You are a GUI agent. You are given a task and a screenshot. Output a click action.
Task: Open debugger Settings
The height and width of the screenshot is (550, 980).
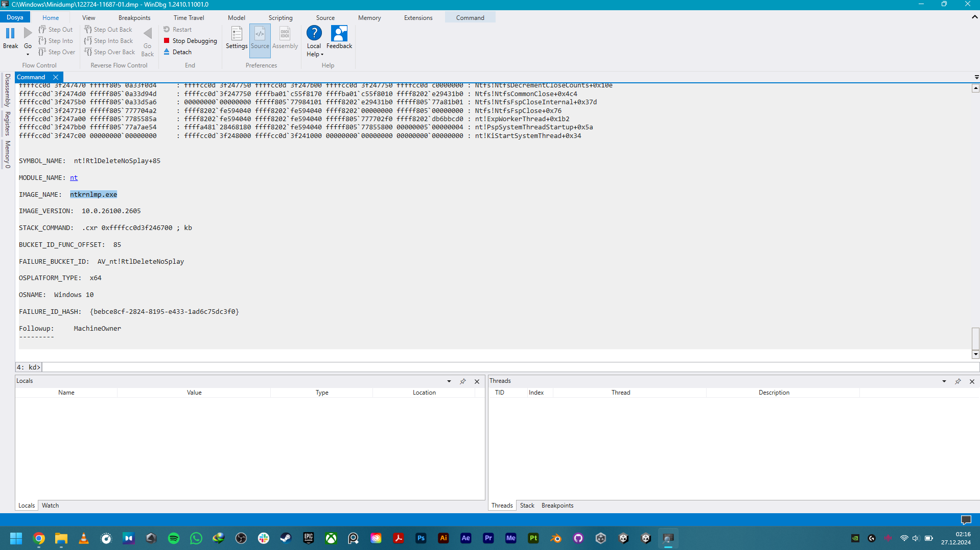(237, 38)
